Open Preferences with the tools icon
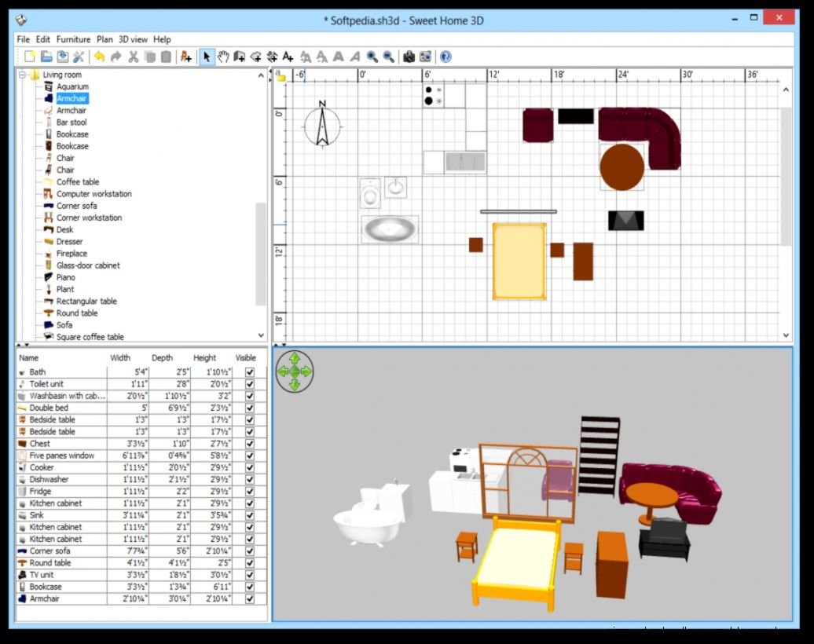The height and width of the screenshot is (644, 814). [x=79, y=57]
